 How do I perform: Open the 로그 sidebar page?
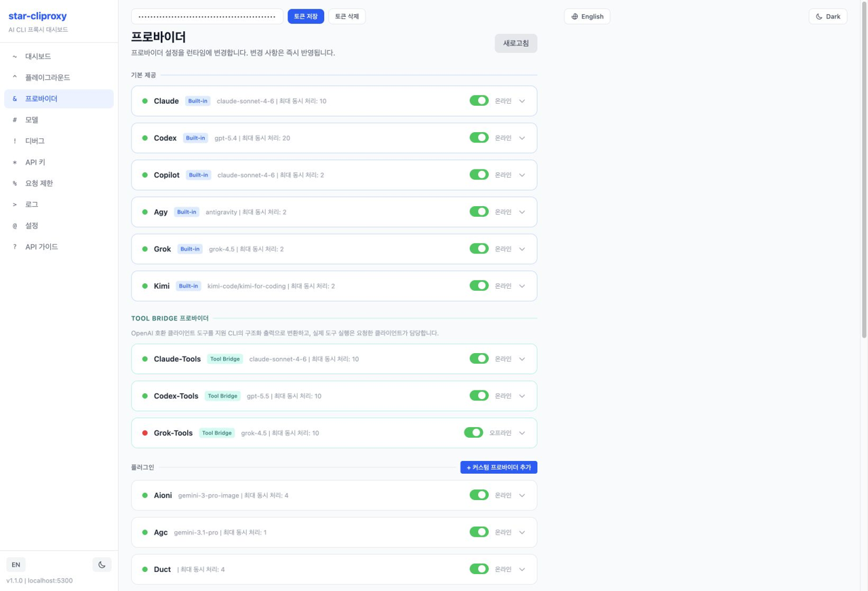pos(59,204)
